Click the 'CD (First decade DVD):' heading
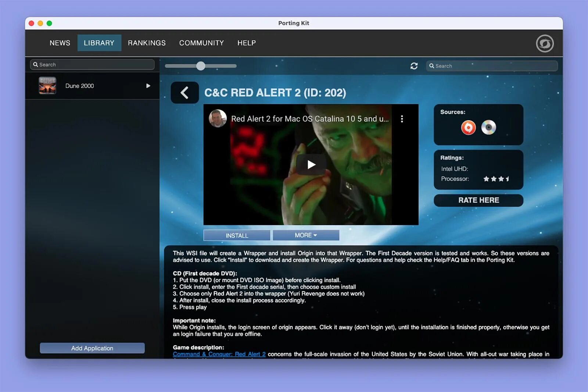Image resolution: width=588 pixels, height=392 pixels. coord(205,273)
